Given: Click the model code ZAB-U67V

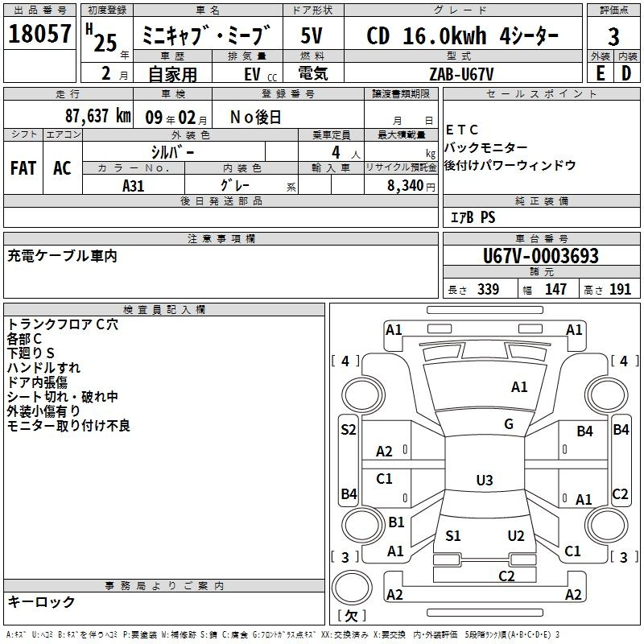Looking at the screenshot, I should point(462,72).
